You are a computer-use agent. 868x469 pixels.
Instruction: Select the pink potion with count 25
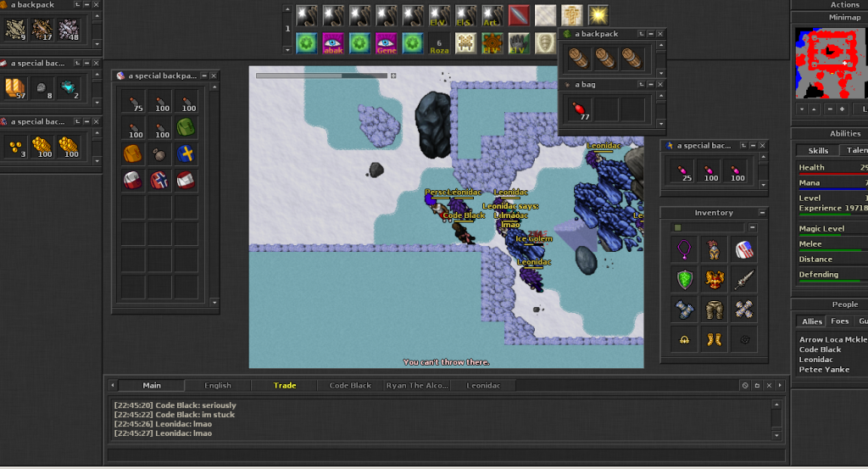(x=682, y=171)
